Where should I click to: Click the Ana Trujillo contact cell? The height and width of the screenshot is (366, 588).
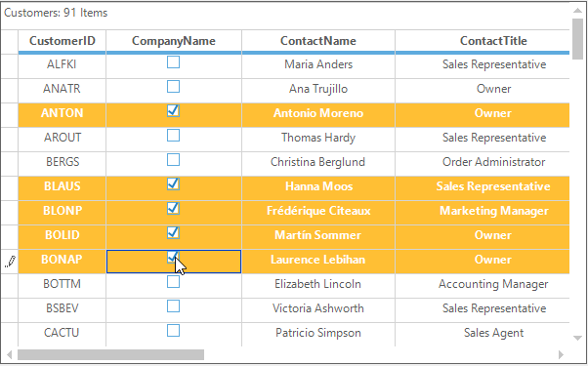(x=318, y=91)
